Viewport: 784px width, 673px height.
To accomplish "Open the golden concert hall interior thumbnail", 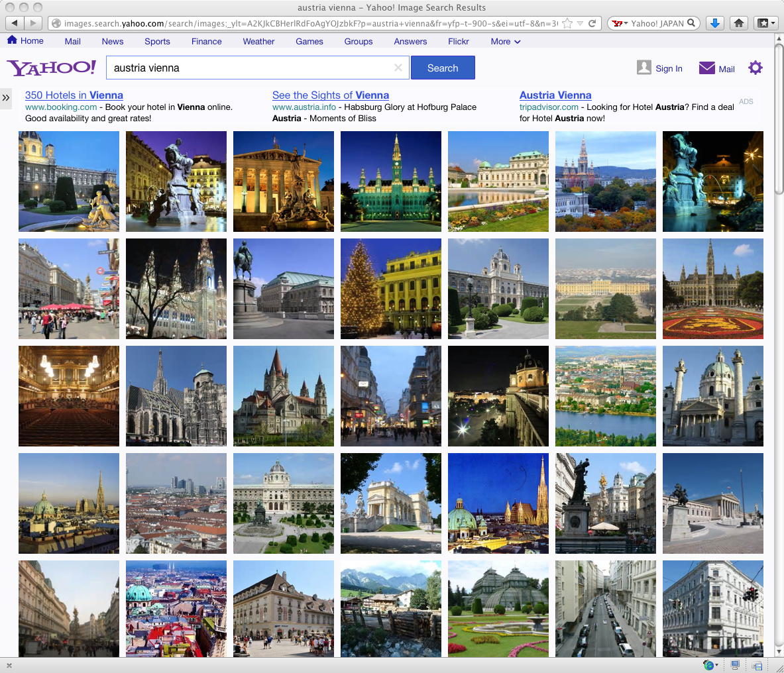I will point(69,396).
